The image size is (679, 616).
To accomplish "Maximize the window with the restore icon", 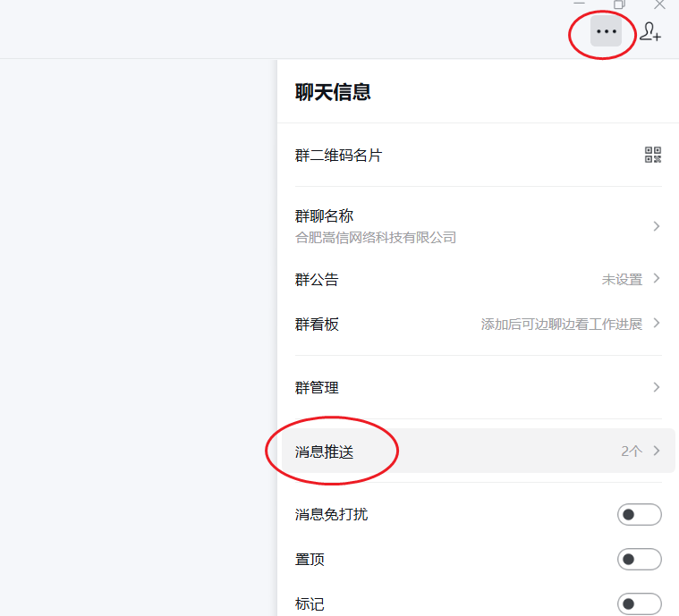I will [x=619, y=4].
